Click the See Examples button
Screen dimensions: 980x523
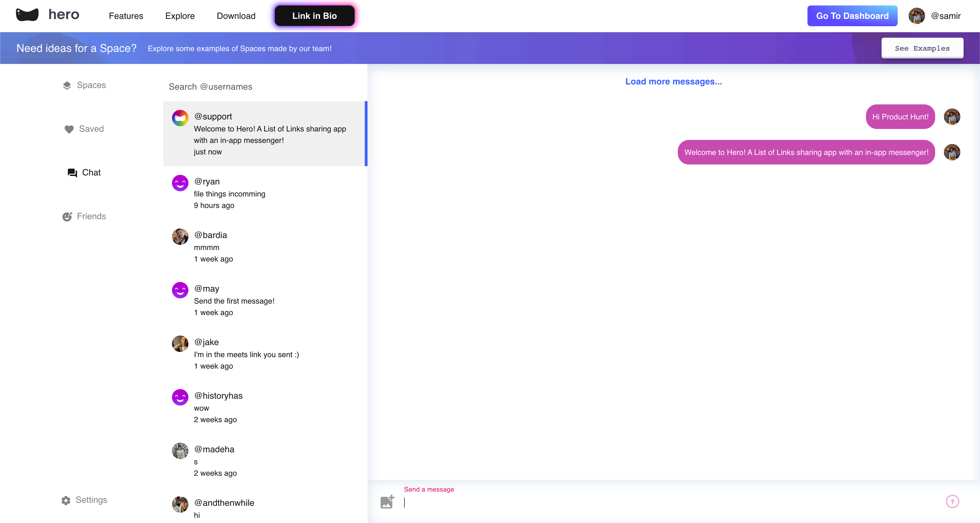tap(922, 48)
